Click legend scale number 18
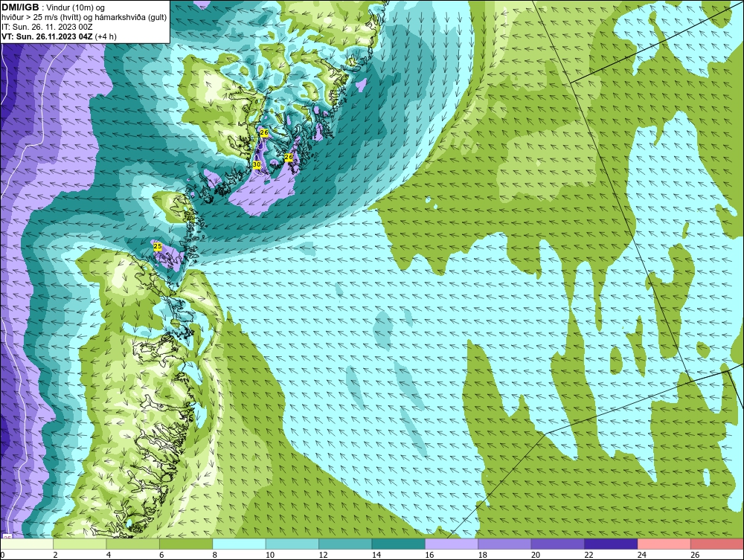This screenshot has width=744, height=560. click(483, 555)
